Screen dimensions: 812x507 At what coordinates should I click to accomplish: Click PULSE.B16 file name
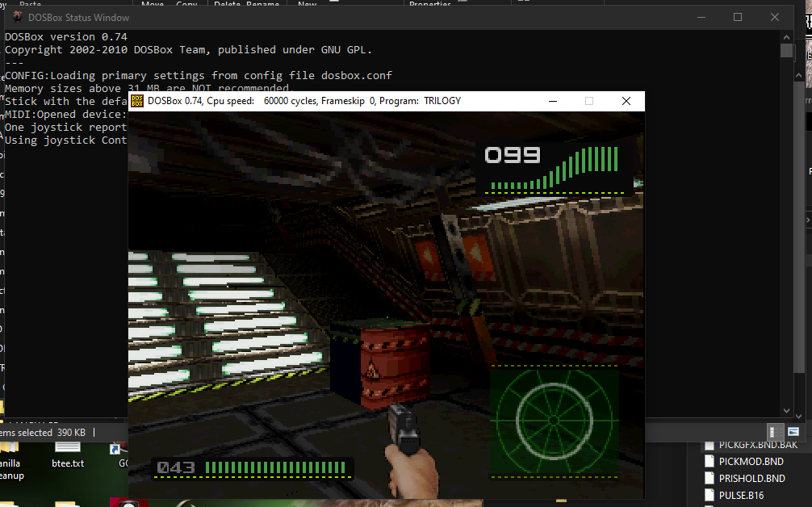tap(741, 496)
